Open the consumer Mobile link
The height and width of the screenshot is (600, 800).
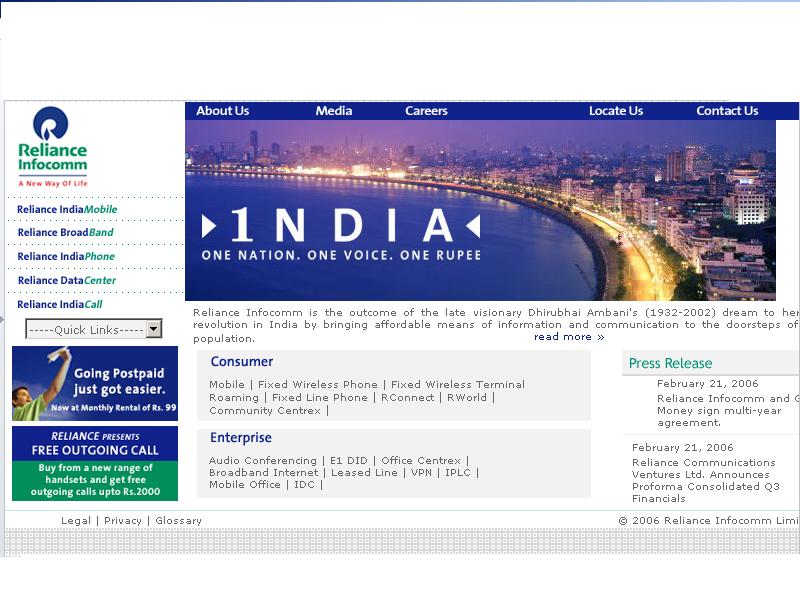click(227, 384)
